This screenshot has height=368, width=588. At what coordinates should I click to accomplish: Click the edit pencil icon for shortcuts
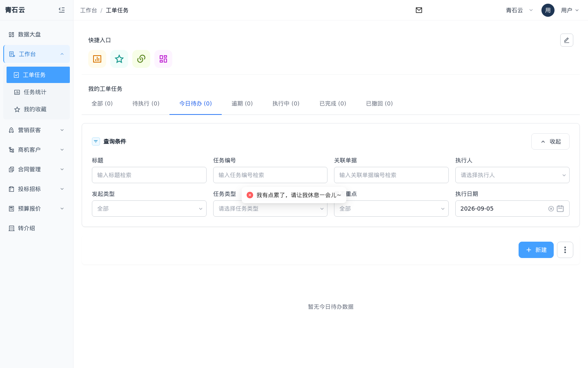click(567, 40)
